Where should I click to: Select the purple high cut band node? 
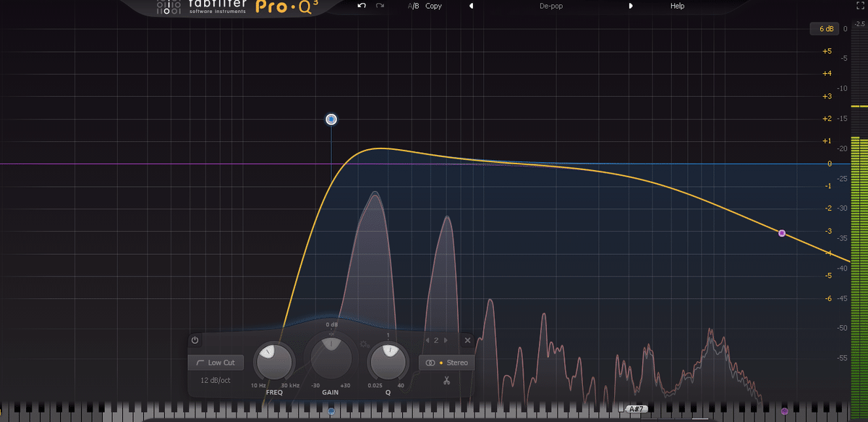[x=782, y=233]
